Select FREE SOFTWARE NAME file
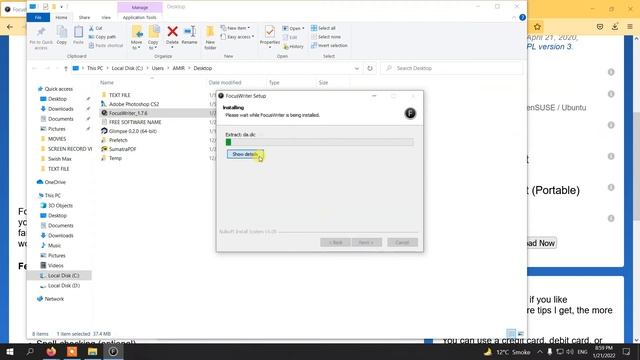This screenshot has width=640, height=360. click(135, 122)
